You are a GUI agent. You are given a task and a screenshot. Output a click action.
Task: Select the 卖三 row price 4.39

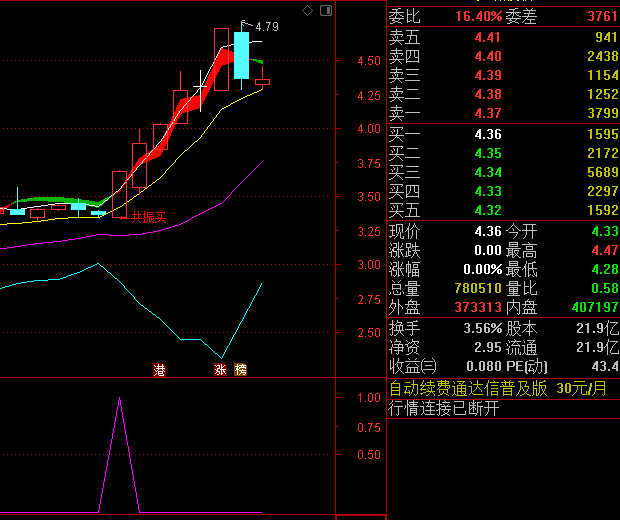[x=488, y=76]
